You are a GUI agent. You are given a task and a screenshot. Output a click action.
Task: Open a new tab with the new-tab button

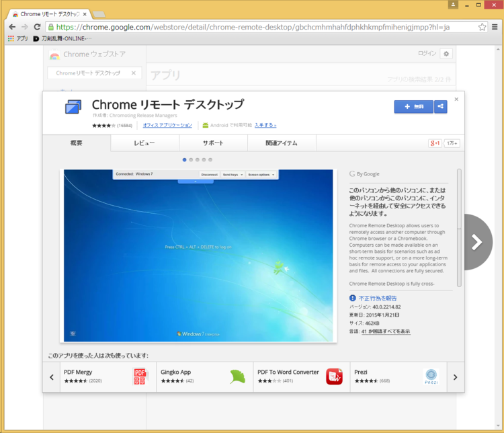[99, 14]
